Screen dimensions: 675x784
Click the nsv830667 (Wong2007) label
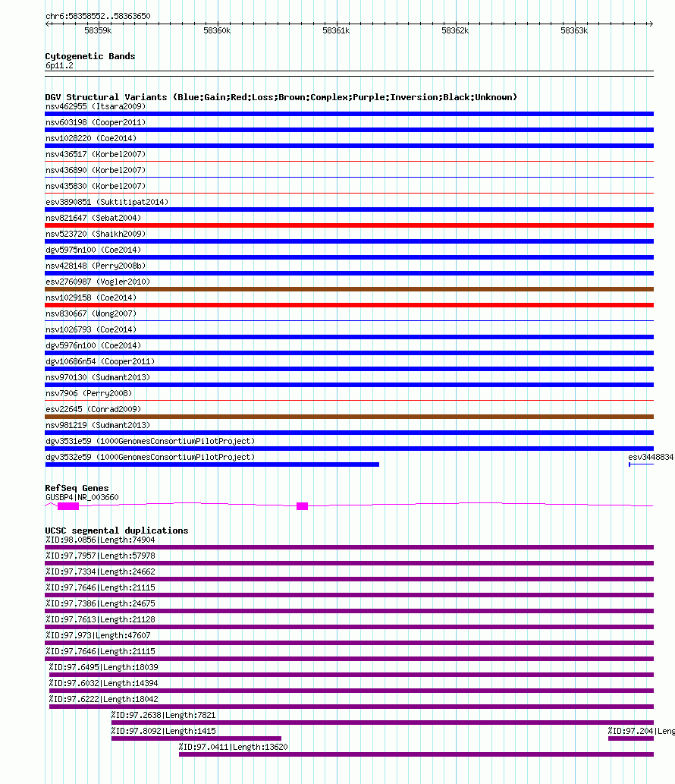91,313
